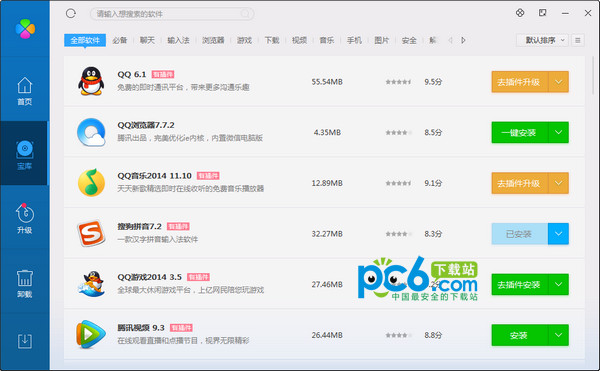
Task: Click the magnifier icon inside search box
Action: click(x=245, y=14)
